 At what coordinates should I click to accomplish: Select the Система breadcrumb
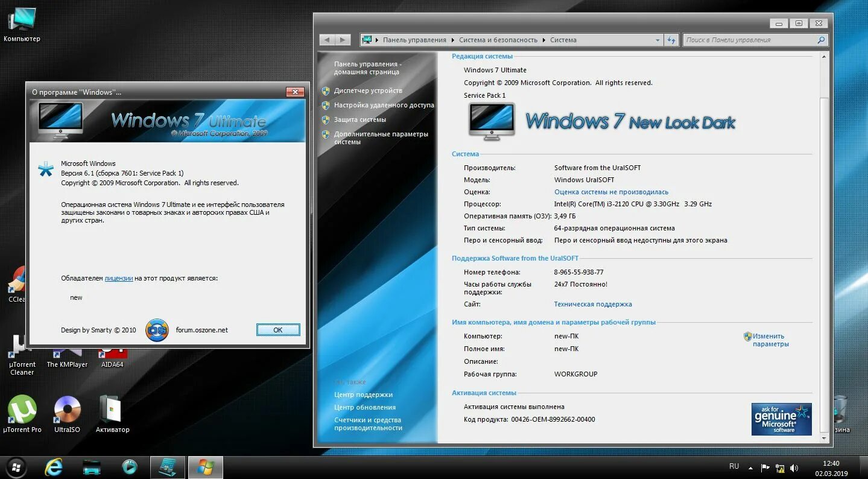(x=563, y=40)
